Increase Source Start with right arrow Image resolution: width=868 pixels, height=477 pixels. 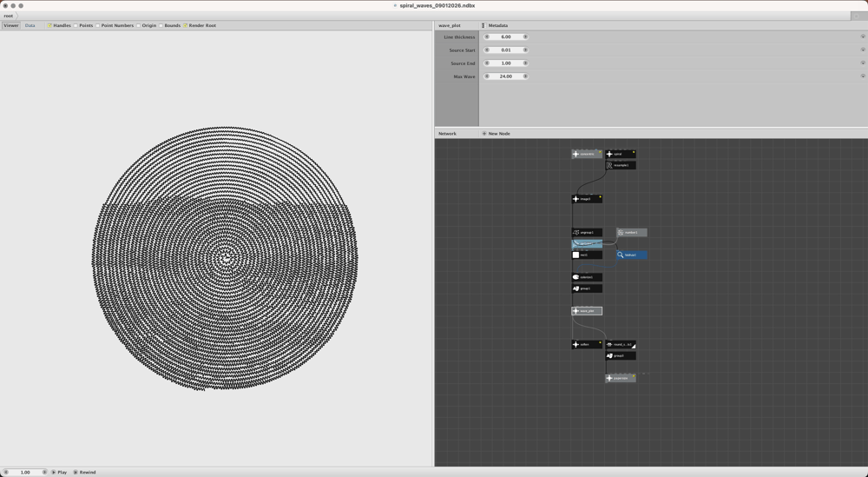pyautogui.click(x=525, y=50)
